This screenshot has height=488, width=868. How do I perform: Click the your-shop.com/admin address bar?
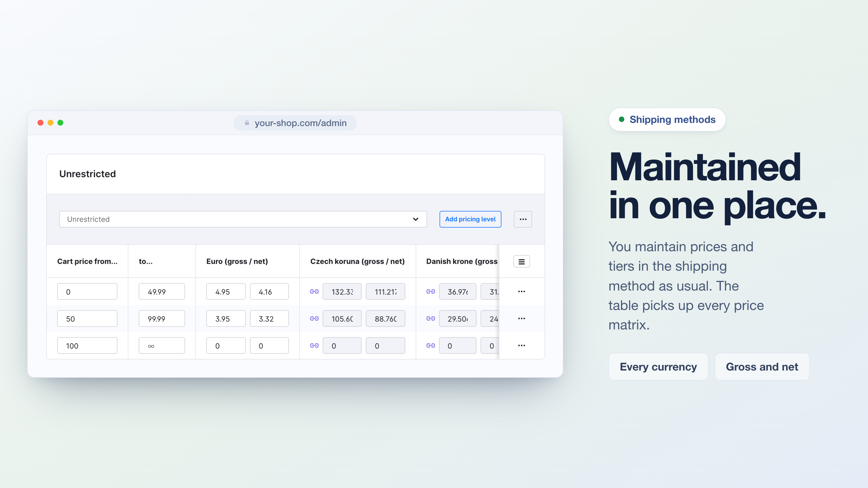coord(295,123)
